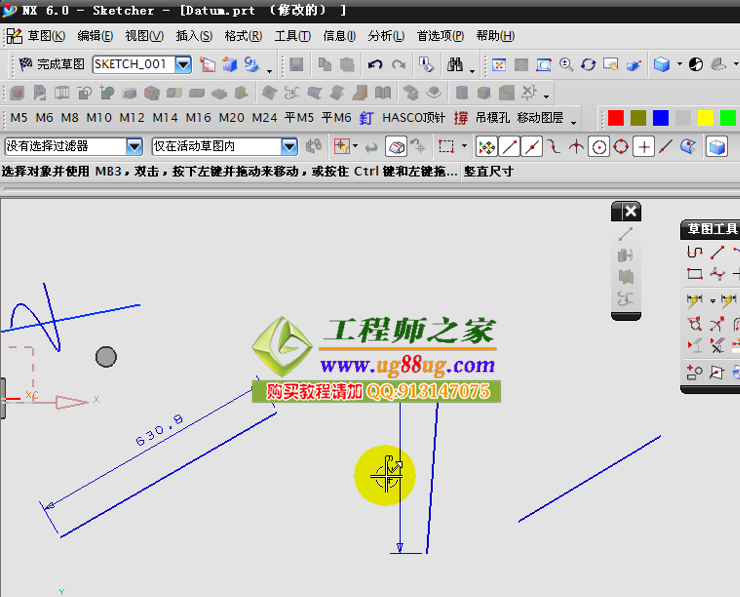Select the Profile tool in sketch tools
The width and height of the screenshot is (740, 597).
[x=695, y=252]
